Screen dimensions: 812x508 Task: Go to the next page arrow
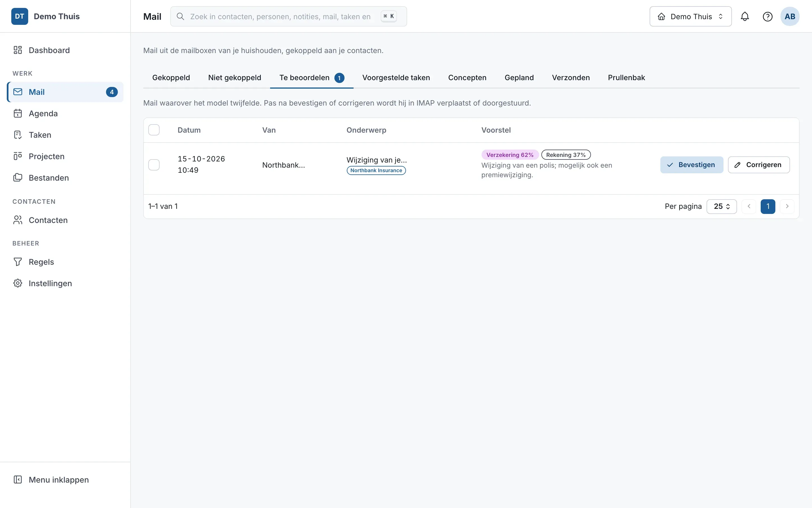tap(787, 206)
